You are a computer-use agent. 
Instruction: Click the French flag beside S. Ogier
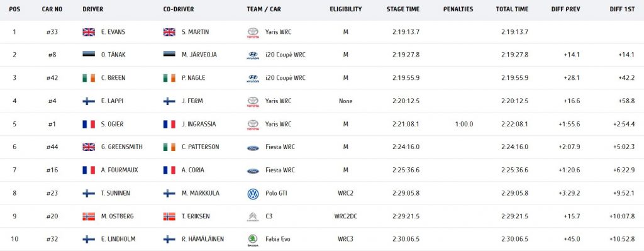[x=89, y=124]
